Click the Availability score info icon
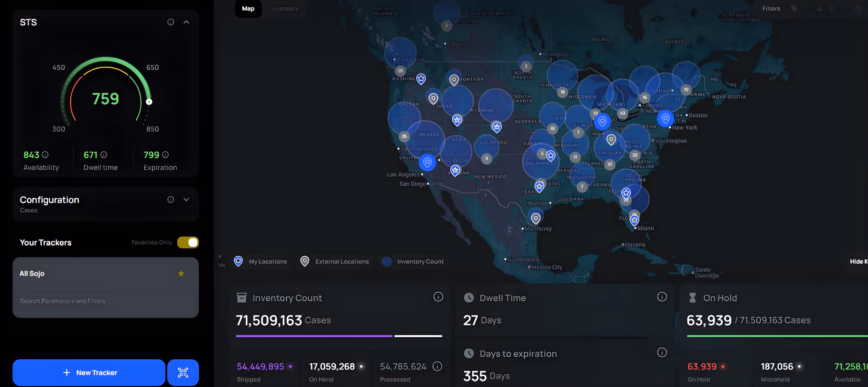 point(45,155)
